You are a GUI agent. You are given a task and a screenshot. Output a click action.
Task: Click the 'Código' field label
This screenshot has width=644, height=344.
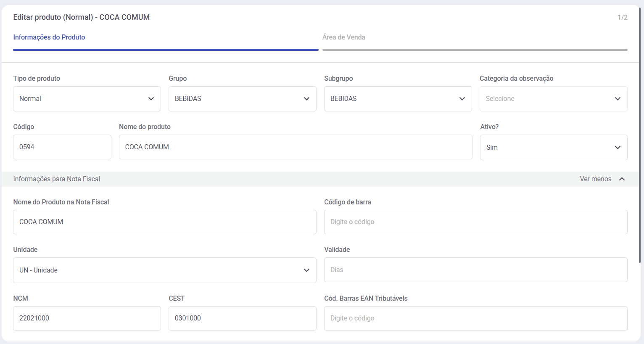click(x=24, y=127)
